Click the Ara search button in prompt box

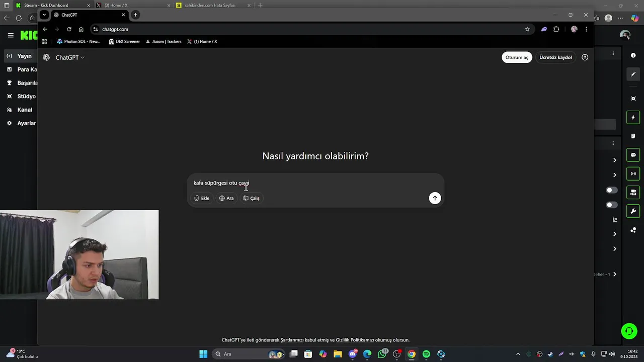point(226,198)
